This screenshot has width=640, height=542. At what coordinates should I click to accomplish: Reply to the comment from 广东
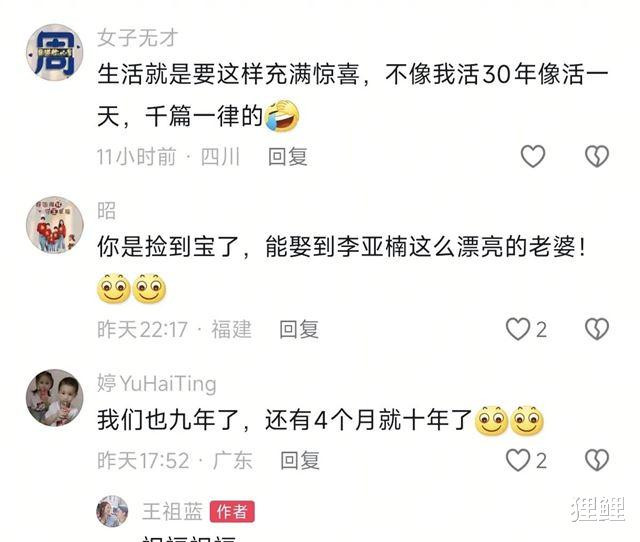[300, 460]
